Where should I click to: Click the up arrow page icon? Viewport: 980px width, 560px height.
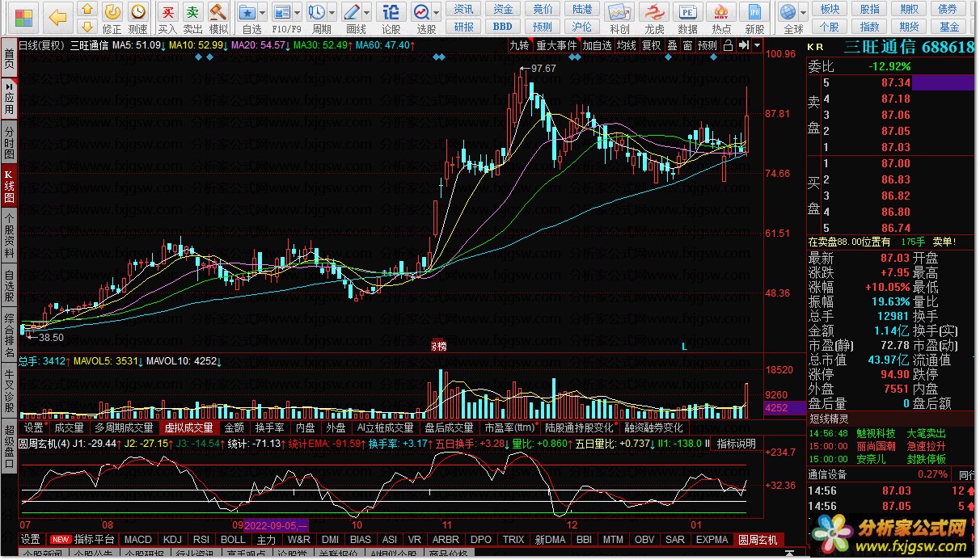coord(88,9)
